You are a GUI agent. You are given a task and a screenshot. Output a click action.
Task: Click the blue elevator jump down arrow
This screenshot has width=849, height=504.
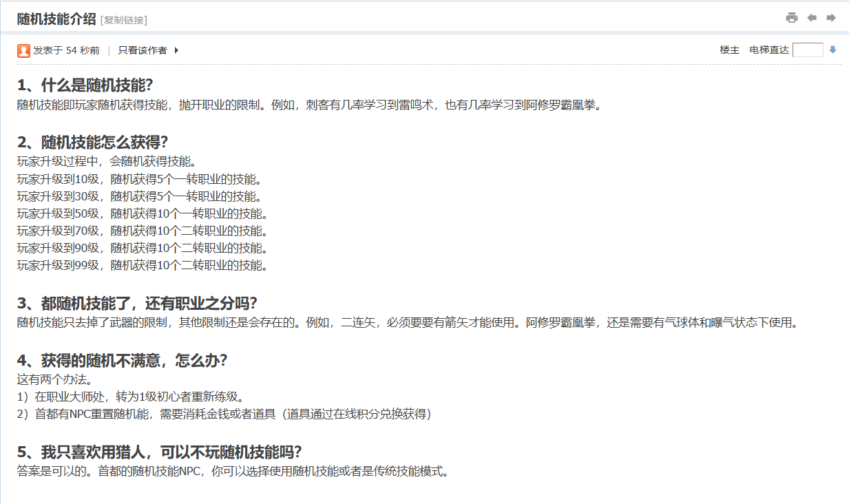click(832, 50)
